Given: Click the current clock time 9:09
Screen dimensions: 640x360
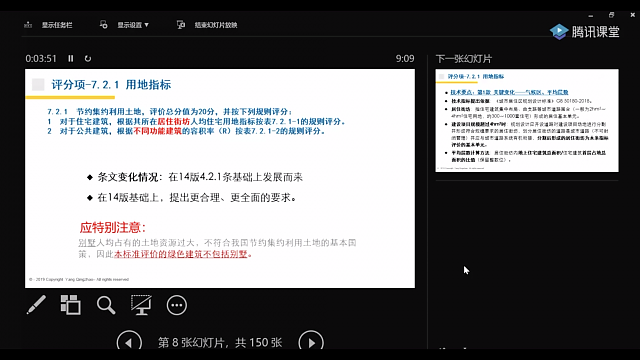Looking at the screenshot, I should coord(405,58).
